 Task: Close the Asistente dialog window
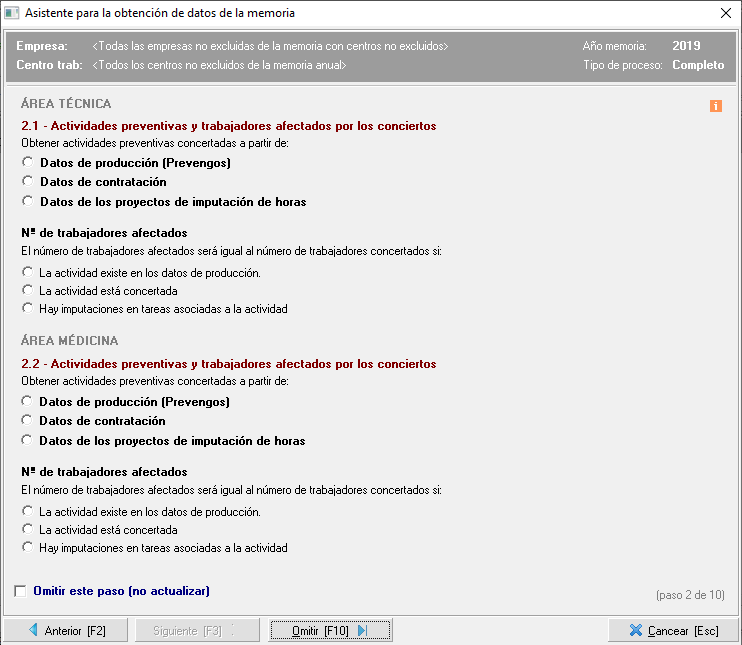pos(725,14)
